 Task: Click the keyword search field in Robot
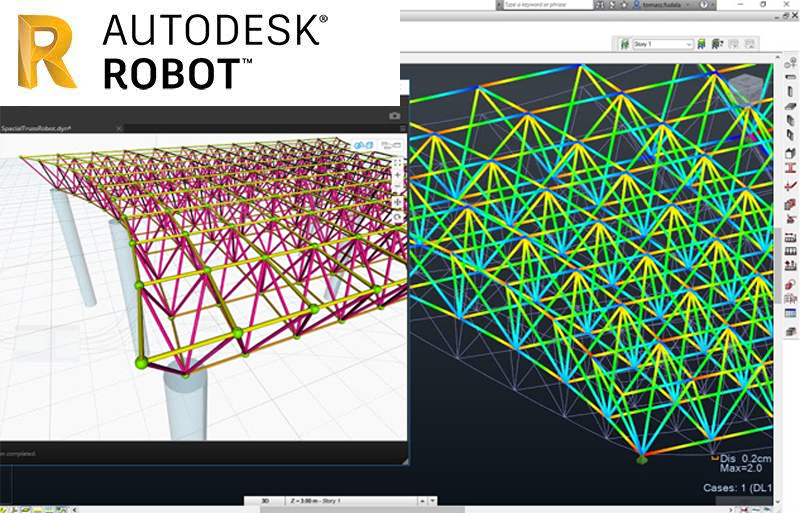point(548,5)
